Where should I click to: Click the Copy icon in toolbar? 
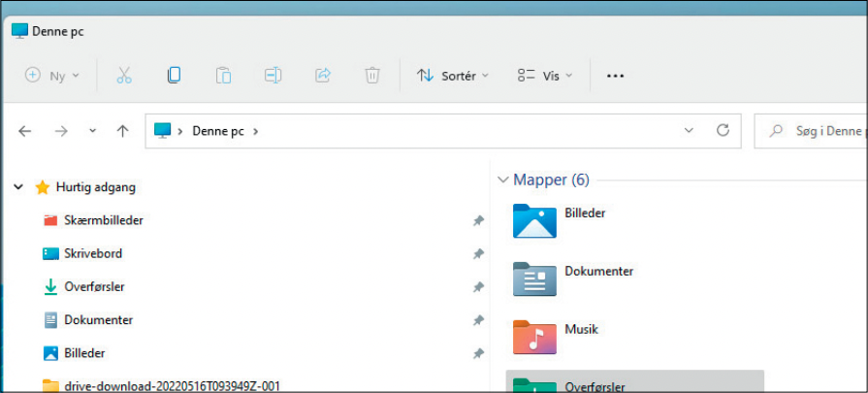point(174,76)
